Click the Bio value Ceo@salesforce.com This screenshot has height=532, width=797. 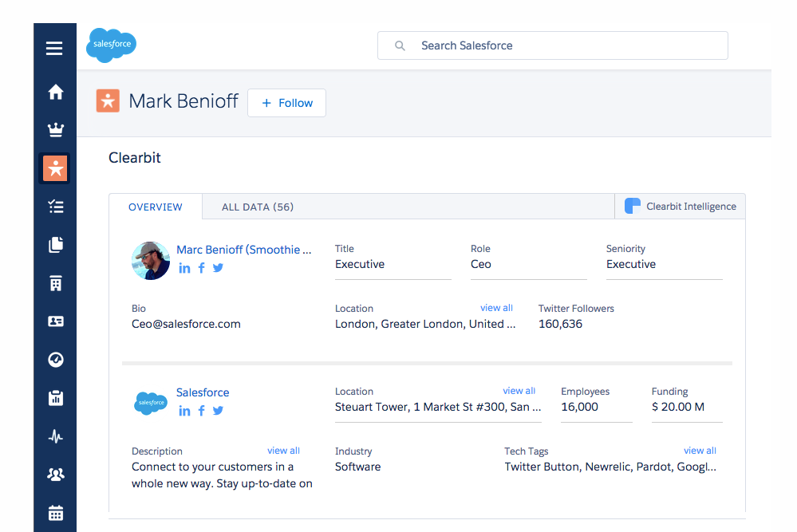tap(186, 324)
